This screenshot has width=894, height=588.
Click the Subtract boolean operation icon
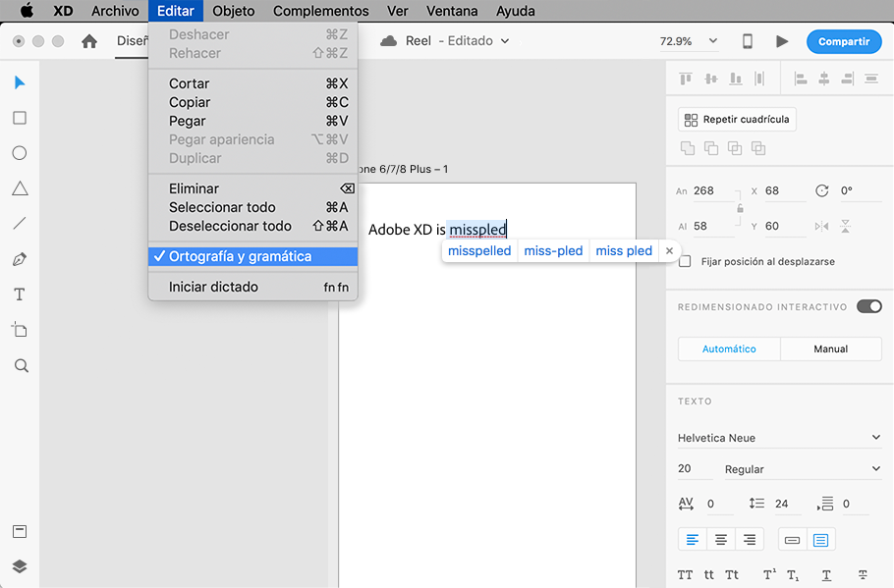click(x=711, y=148)
